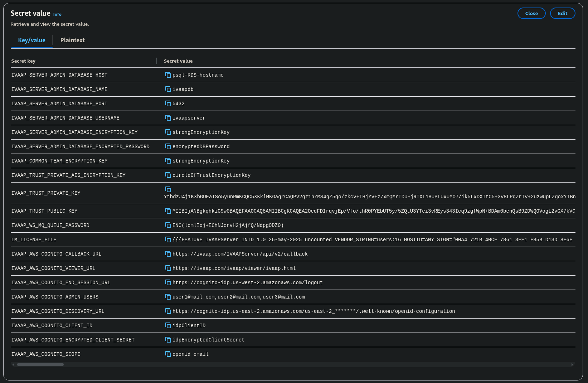Select the Key/value tab
Screen dimensions: 588x383
point(31,40)
